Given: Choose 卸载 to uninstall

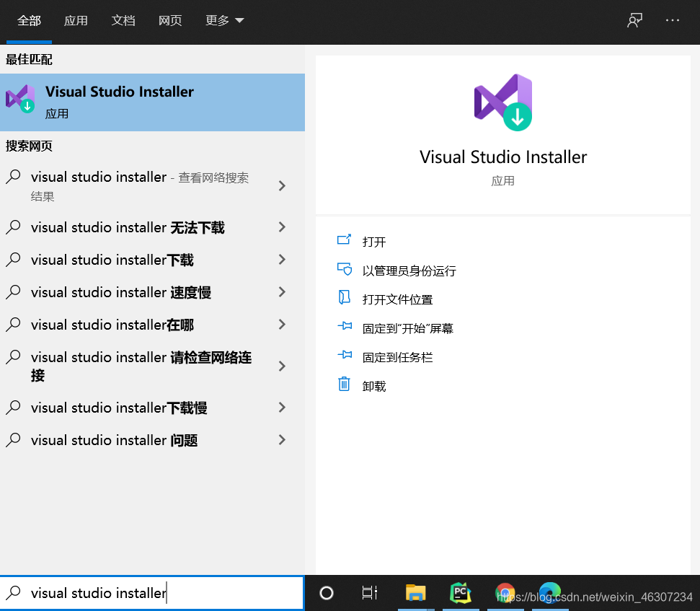Looking at the screenshot, I should [374, 386].
